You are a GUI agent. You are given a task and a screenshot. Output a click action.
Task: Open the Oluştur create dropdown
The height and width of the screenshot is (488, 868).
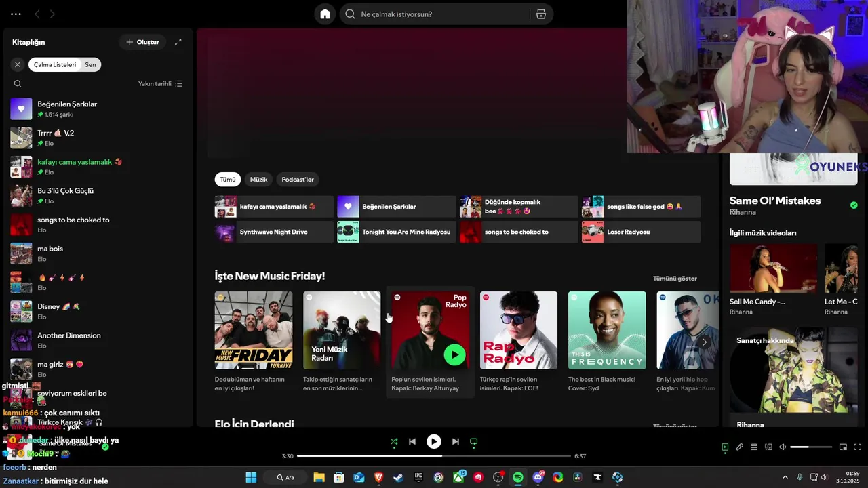(142, 42)
